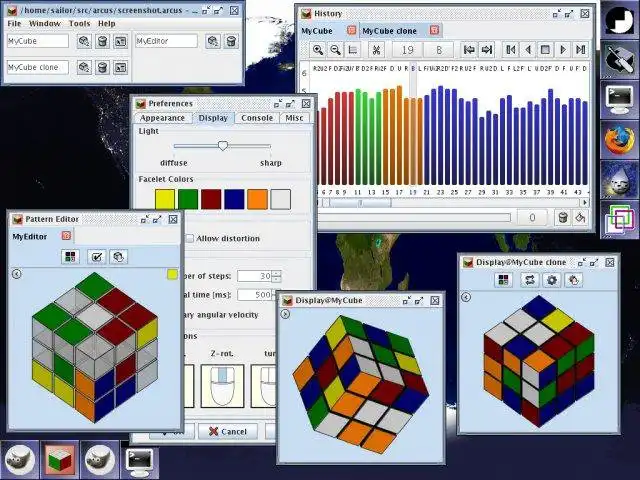Click the gear icon in Display@MyCube clone
Screen dimensions: 640x480
point(552,280)
